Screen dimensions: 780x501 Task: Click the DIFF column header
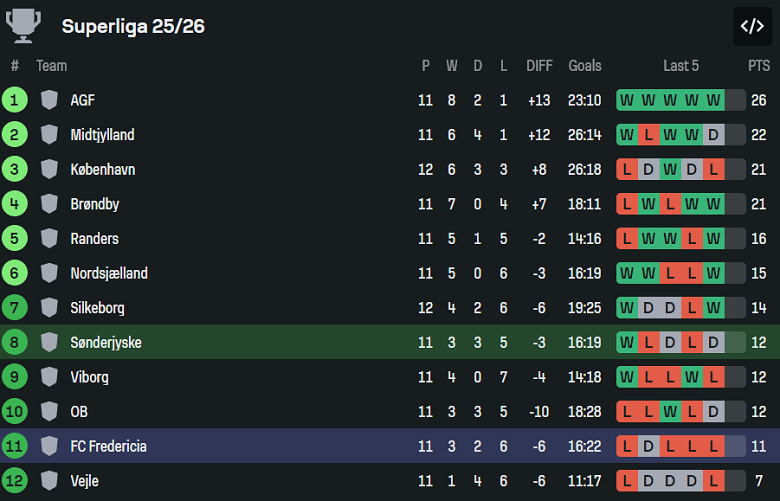click(539, 66)
